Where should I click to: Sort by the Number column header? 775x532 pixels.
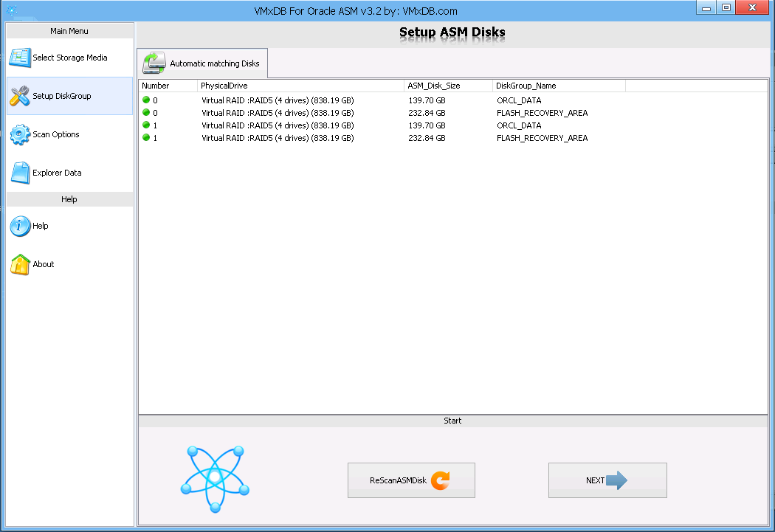pyautogui.click(x=168, y=86)
